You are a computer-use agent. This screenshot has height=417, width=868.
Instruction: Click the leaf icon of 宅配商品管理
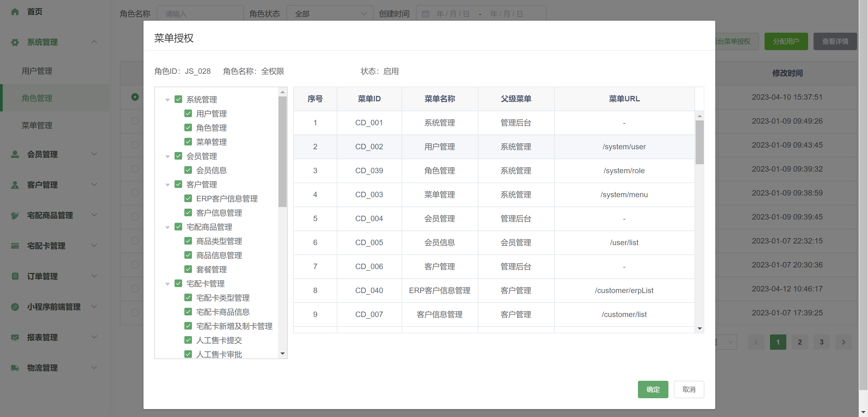click(15, 215)
